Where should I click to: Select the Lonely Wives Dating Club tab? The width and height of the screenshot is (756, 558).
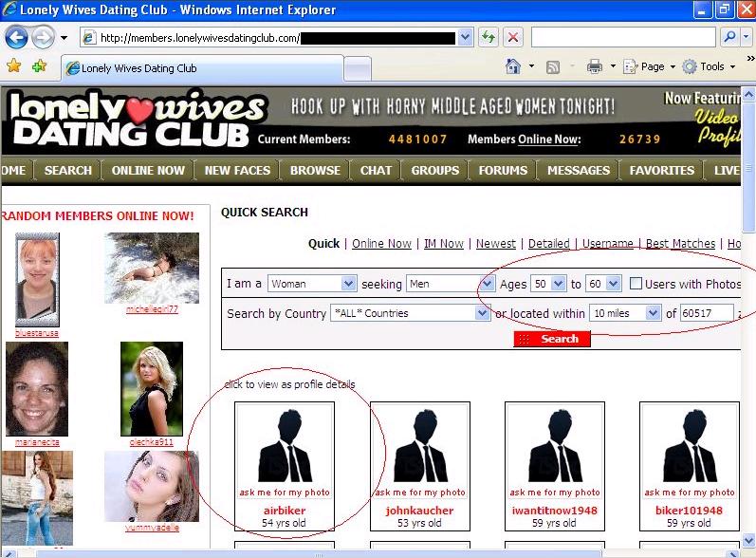[202, 68]
